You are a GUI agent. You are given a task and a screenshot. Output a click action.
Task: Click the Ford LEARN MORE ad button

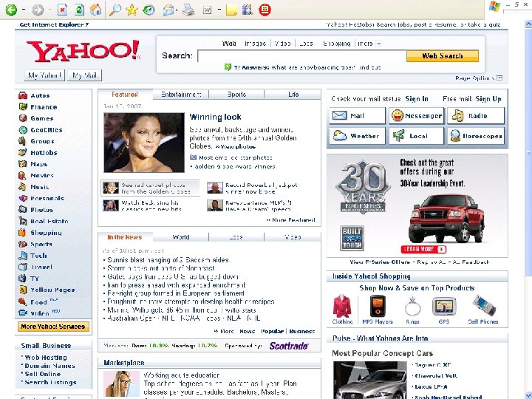423,249
